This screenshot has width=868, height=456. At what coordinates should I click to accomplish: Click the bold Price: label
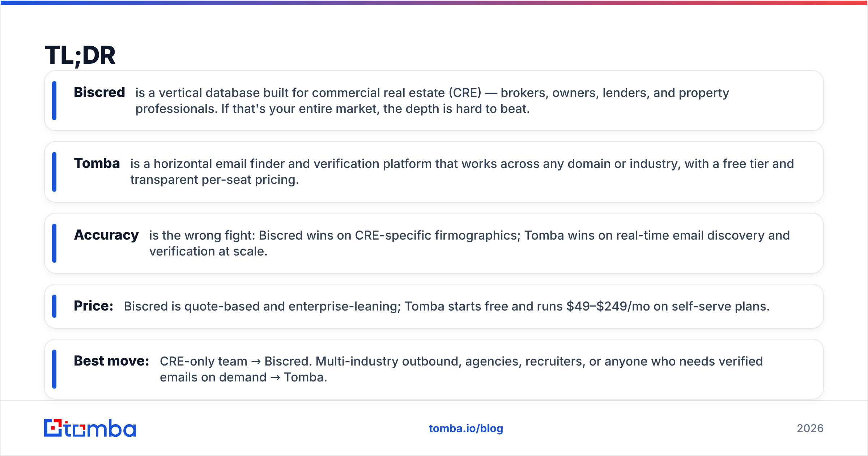click(94, 306)
